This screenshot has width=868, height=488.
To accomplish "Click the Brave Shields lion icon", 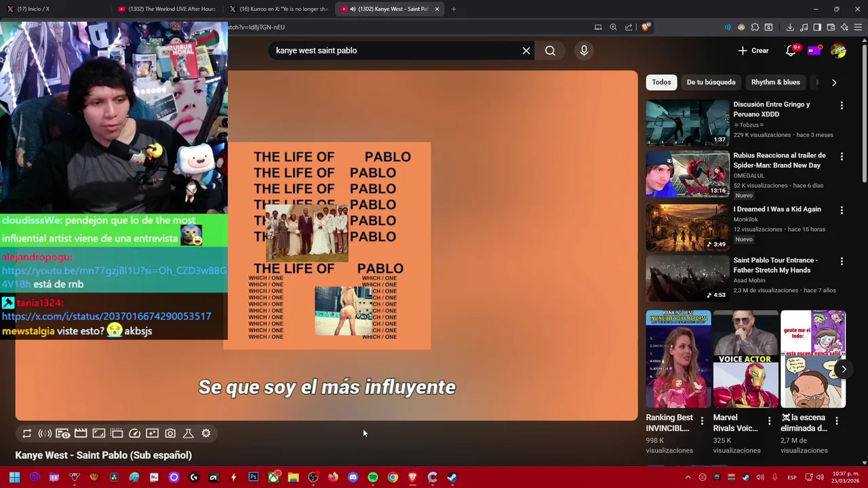I will point(646,27).
